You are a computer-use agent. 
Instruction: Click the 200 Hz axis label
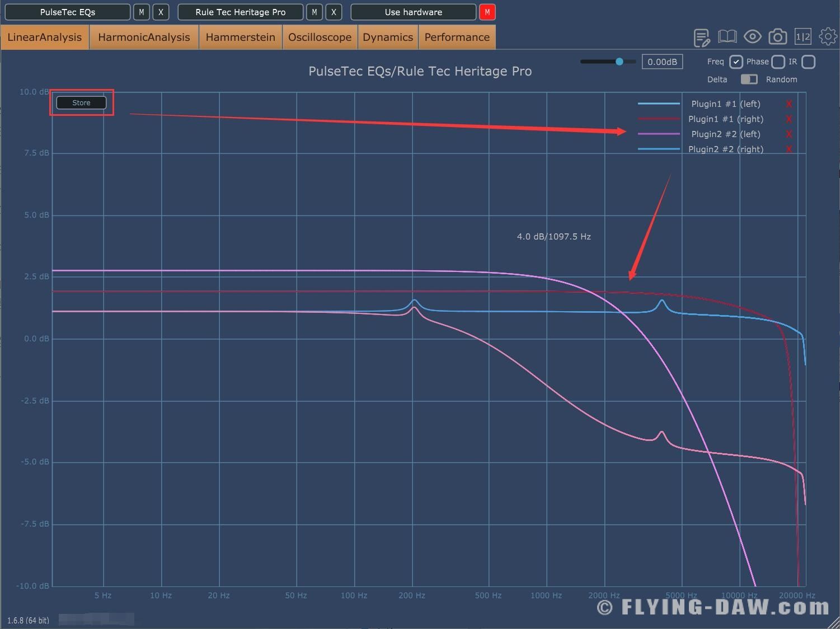pyautogui.click(x=412, y=595)
